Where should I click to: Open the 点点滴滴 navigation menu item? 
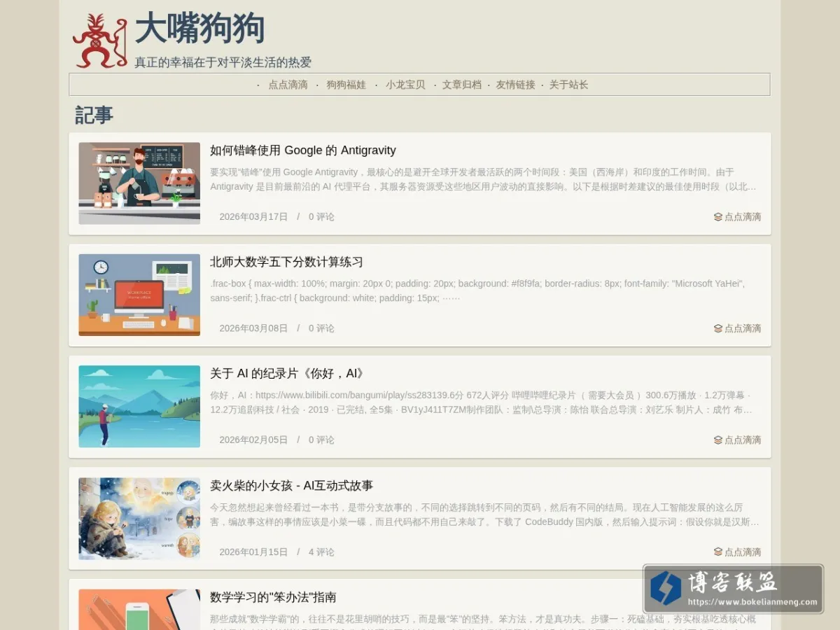point(288,85)
